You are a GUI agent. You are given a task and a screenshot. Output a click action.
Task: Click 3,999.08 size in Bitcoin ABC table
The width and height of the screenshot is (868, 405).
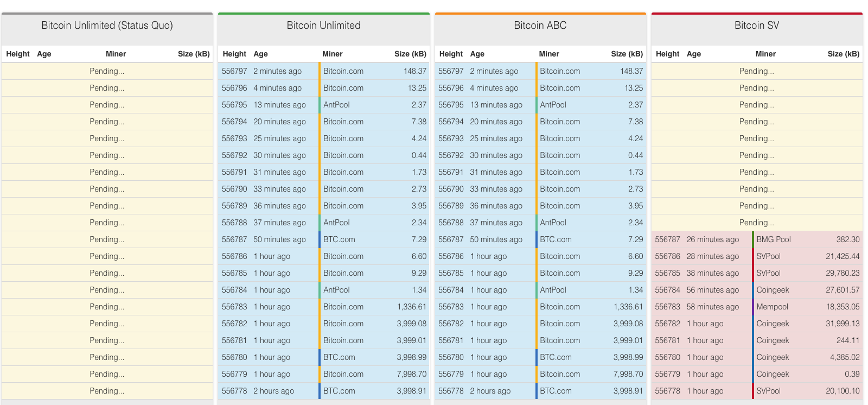point(628,324)
